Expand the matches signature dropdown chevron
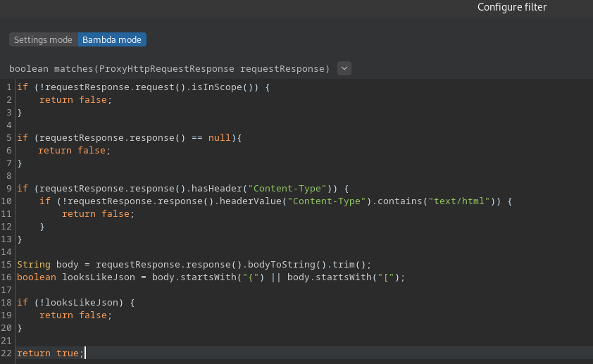 [x=344, y=68]
